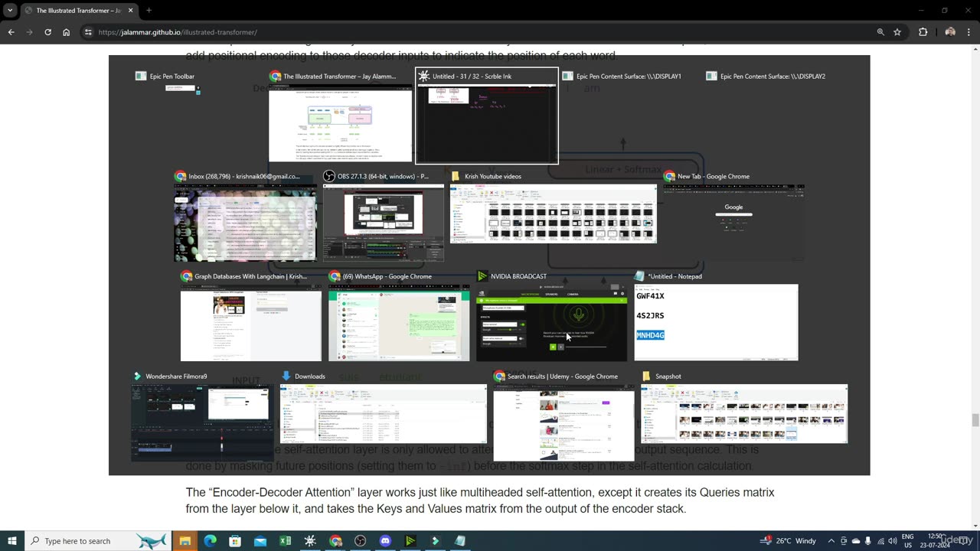Viewport: 980px width, 551px height.
Task: Open volume speaker tray icon
Action: coord(893,541)
